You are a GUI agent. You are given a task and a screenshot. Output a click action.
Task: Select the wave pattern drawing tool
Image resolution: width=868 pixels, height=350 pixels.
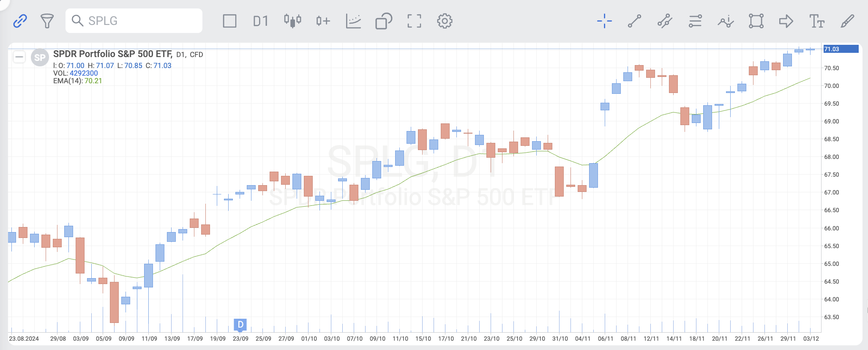coord(726,21)
